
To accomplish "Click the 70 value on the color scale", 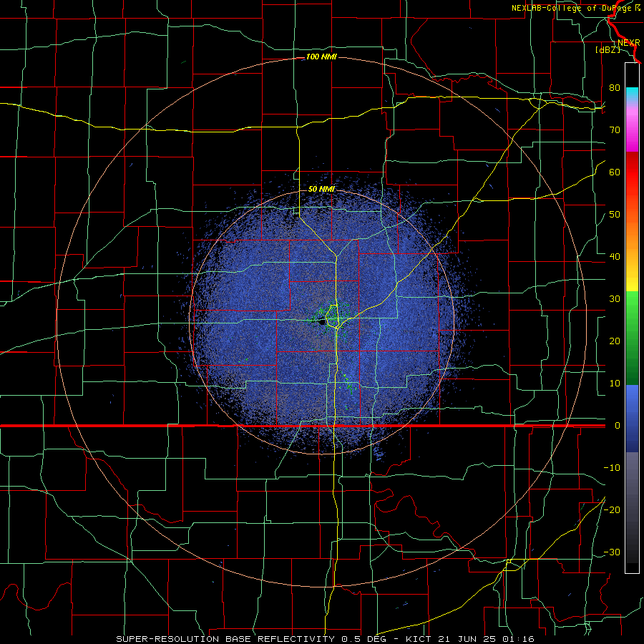I will click(615, 130).
